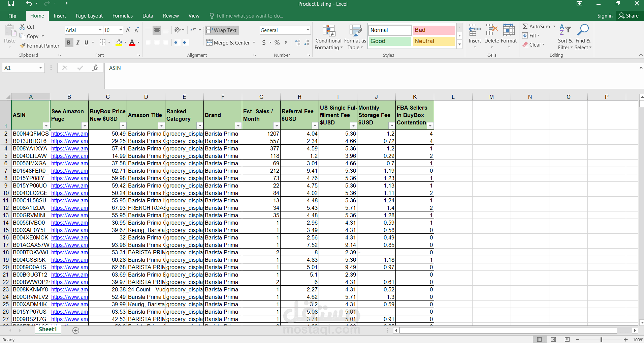
Task: Open the Sort & Filter tool
Action: pyautogui.click(x=565, y=31)
